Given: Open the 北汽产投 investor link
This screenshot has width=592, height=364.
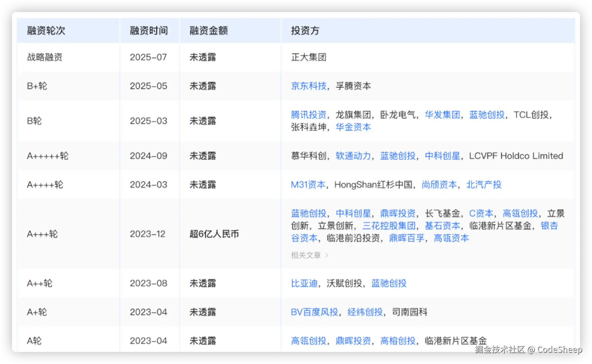Looking at the screenshot, I should (484, 185).
